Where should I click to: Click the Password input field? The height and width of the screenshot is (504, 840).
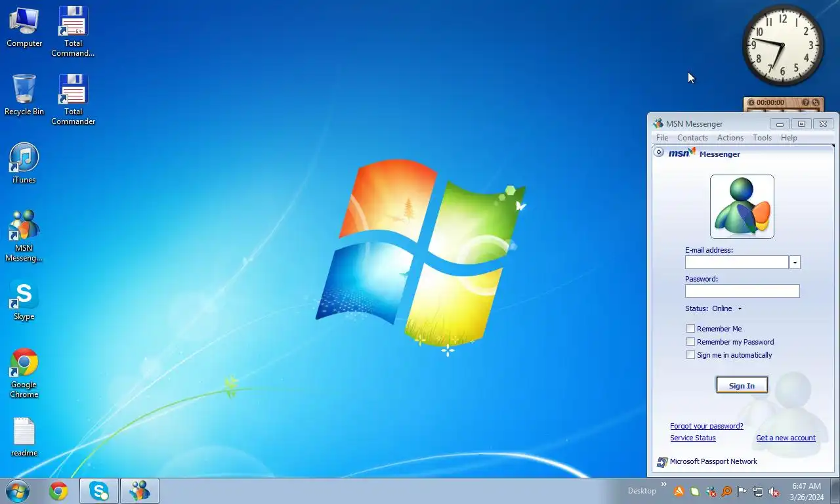point(742,291)
